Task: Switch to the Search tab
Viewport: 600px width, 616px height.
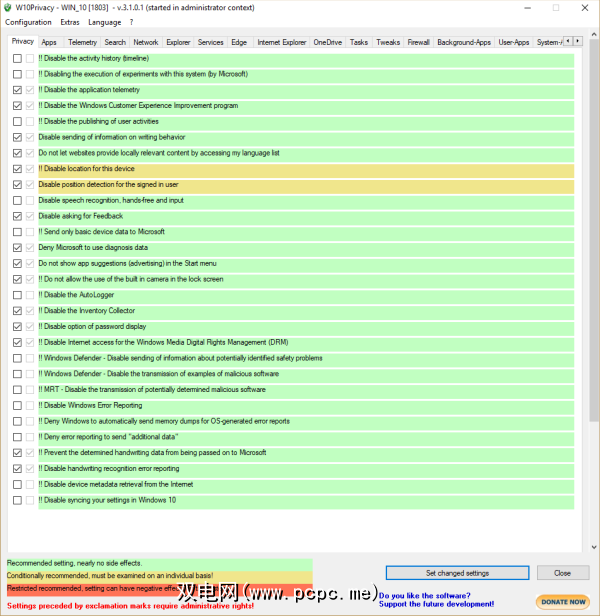Action: 115,42
